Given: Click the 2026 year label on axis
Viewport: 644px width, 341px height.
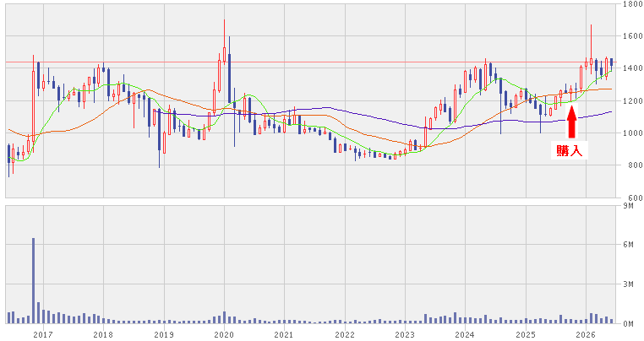Looking at the screenshot, I should point(586,334).
